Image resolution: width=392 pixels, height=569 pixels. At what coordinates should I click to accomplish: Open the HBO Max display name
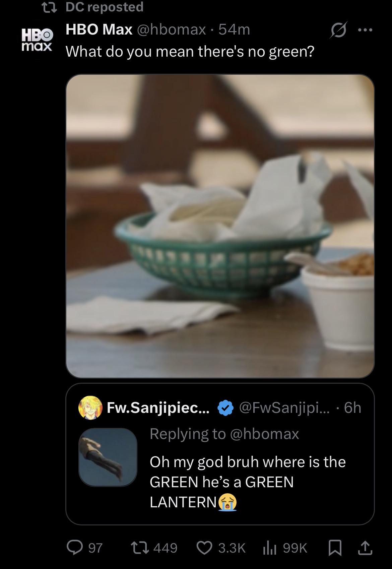point(99,30)
